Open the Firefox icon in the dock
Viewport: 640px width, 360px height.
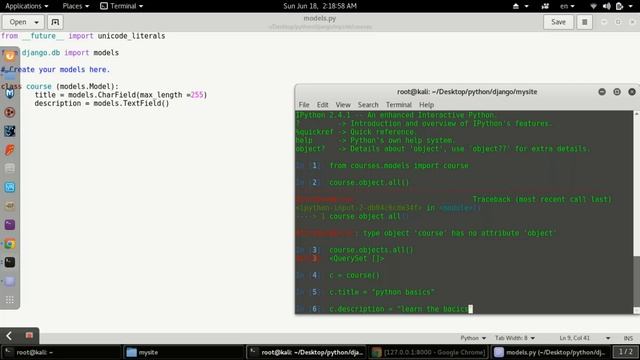[x=10, y=56]
